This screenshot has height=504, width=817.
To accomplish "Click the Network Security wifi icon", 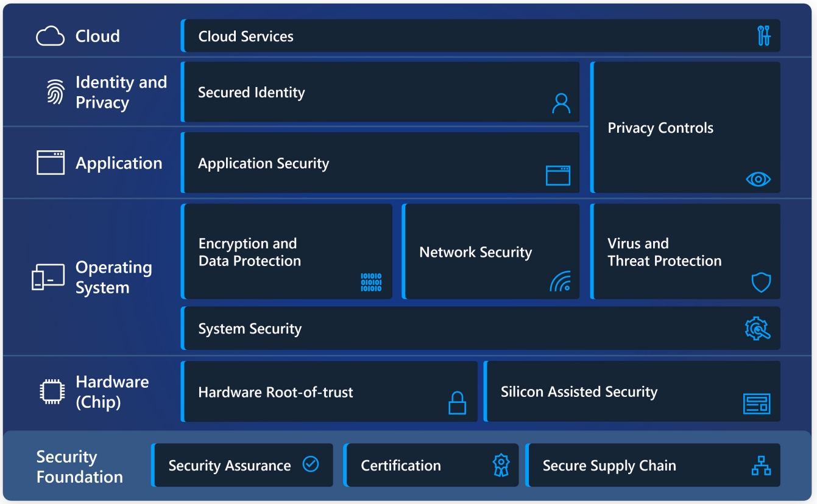I will pyautogui.click(x=560, y=281).
